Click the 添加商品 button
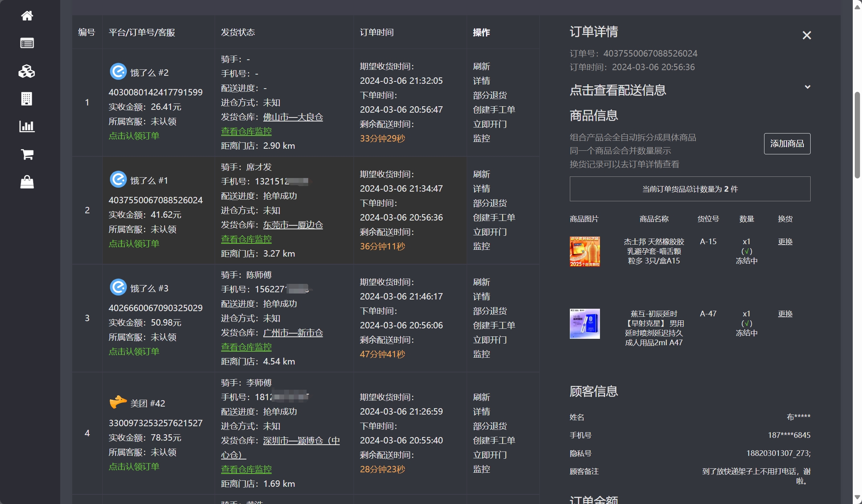The width and height of the screenshot is (862, 504). pos(787,144)
